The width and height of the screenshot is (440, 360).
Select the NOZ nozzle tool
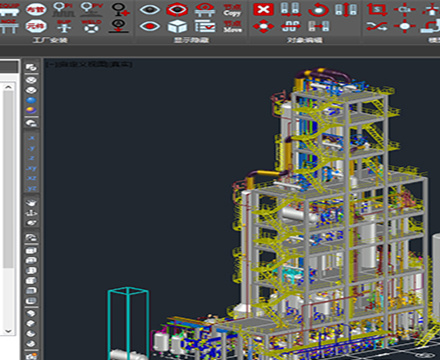[8, 27]
